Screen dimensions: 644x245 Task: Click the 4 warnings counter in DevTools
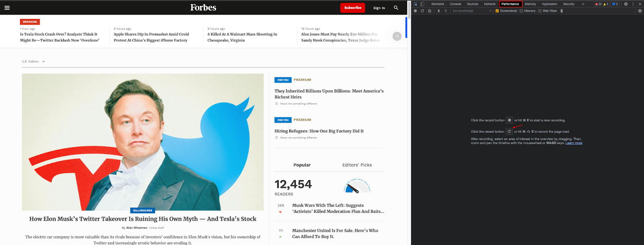tap(606, 4)
